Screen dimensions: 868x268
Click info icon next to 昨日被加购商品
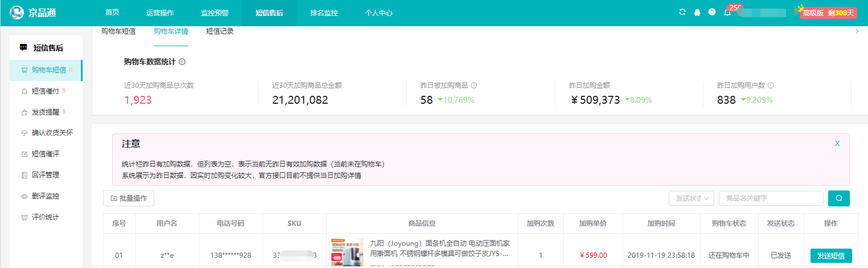point(474,86)
